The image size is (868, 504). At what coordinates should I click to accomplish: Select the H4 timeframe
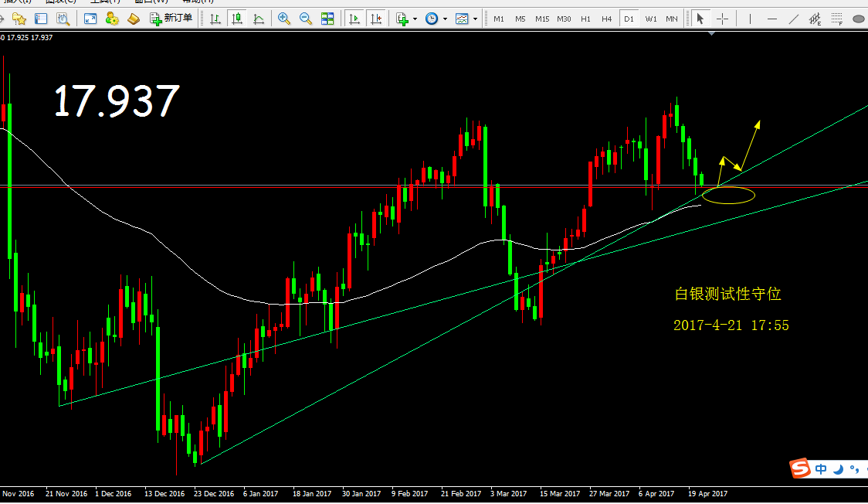[607, 19]
